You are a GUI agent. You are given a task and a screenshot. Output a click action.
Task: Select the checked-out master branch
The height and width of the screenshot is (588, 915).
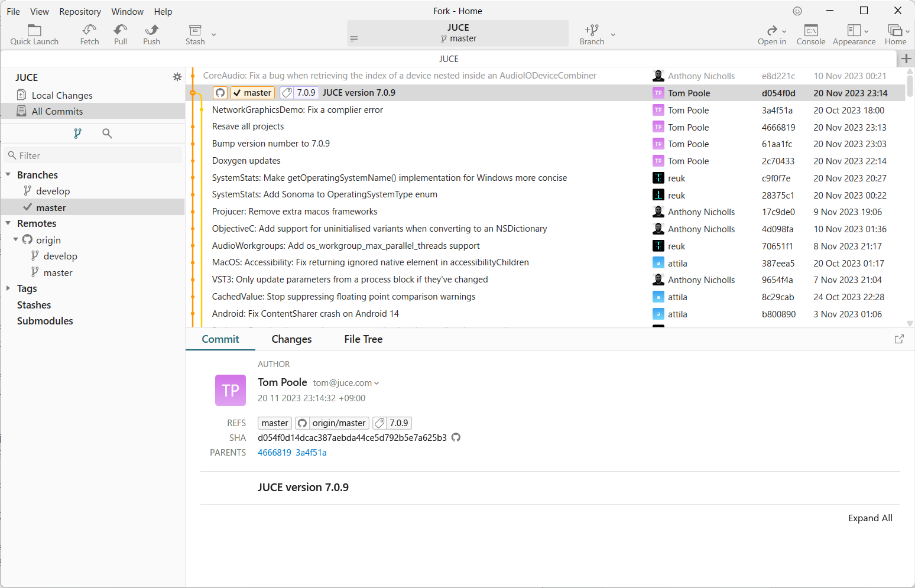[x=93, y=207]
